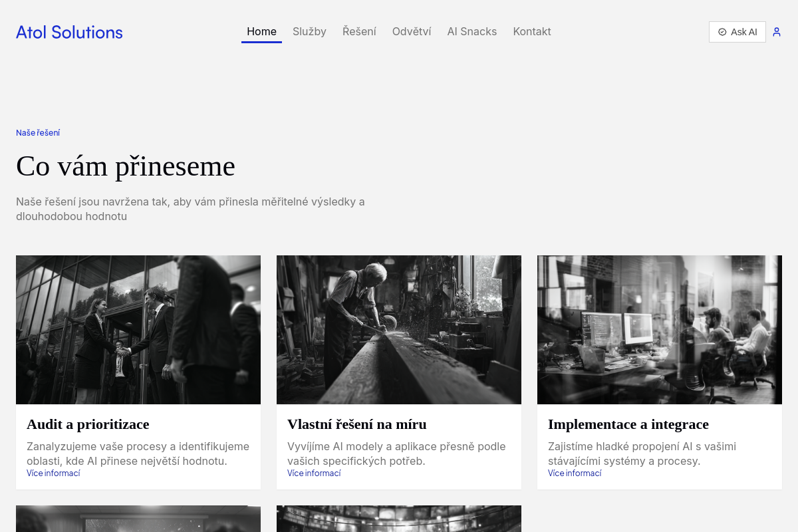
Task: Click the Audit a prioritizace heading
Action: [x=88, y=424]
